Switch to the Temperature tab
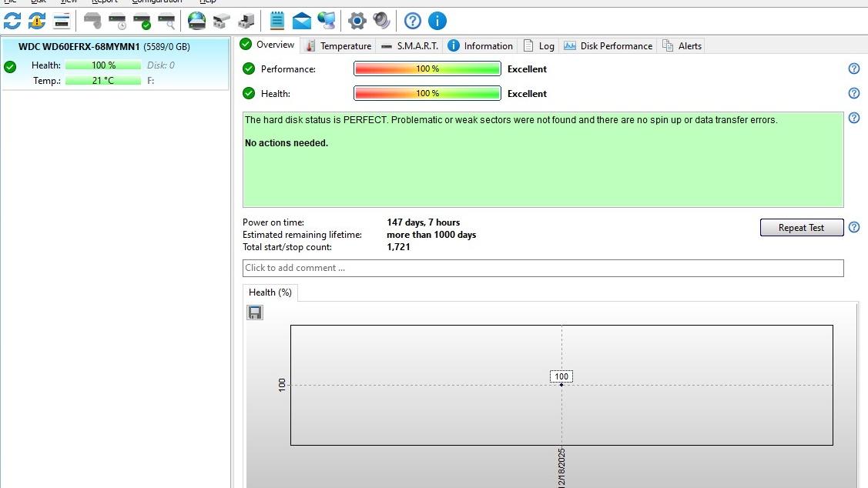Image resolution: width=868 pixels, height=488 pixels. [x=338, y=46]
